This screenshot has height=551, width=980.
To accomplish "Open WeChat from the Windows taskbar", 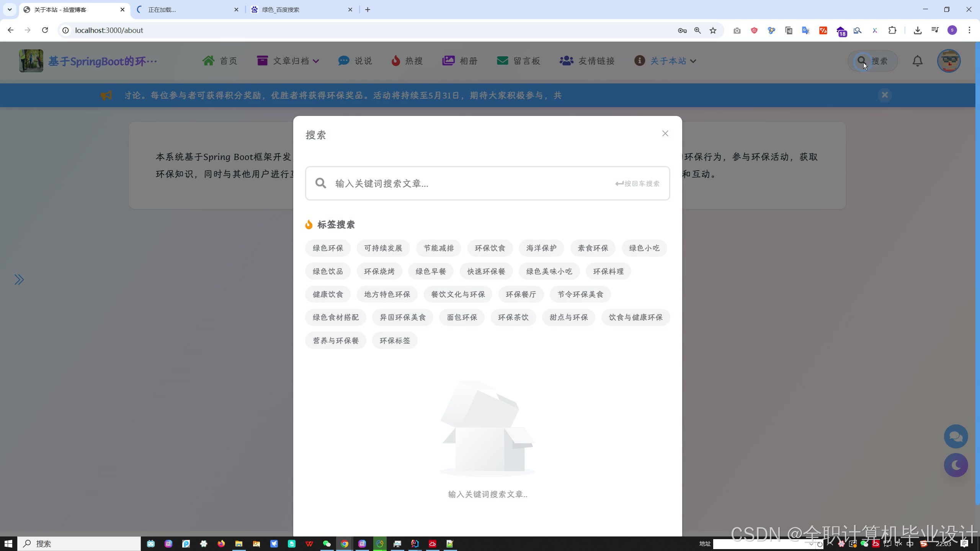I will (x=327, y=544).
